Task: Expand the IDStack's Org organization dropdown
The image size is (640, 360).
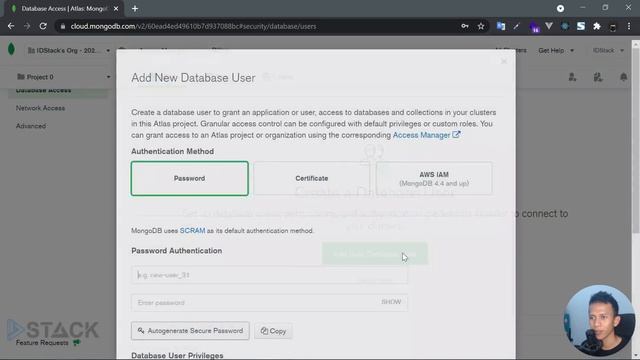Action: tap(69, 51)
